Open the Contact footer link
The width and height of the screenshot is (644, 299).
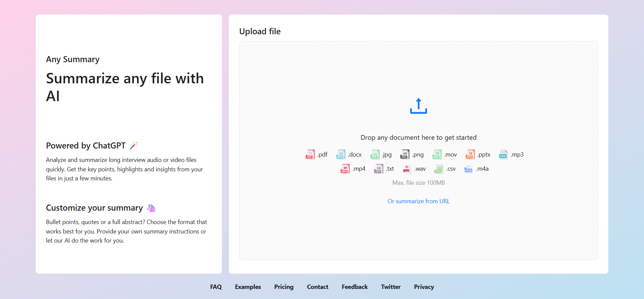click(x=318, y=287)
